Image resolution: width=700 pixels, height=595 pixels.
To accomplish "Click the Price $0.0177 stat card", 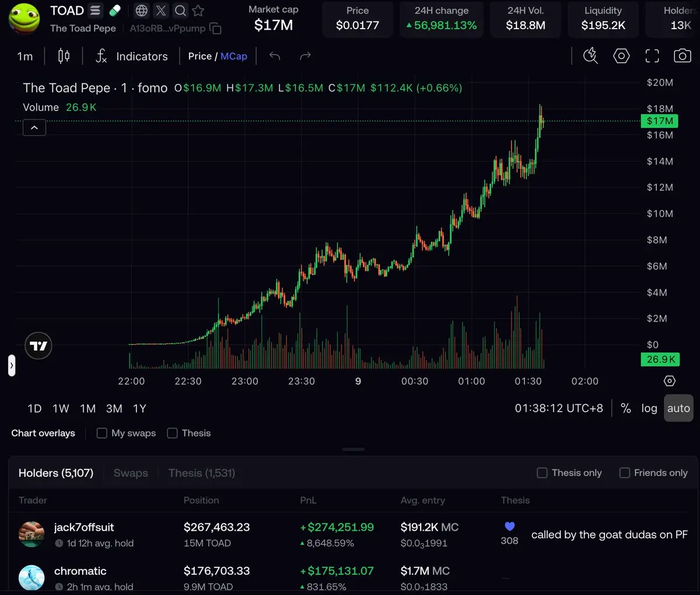I will point(358,19).
